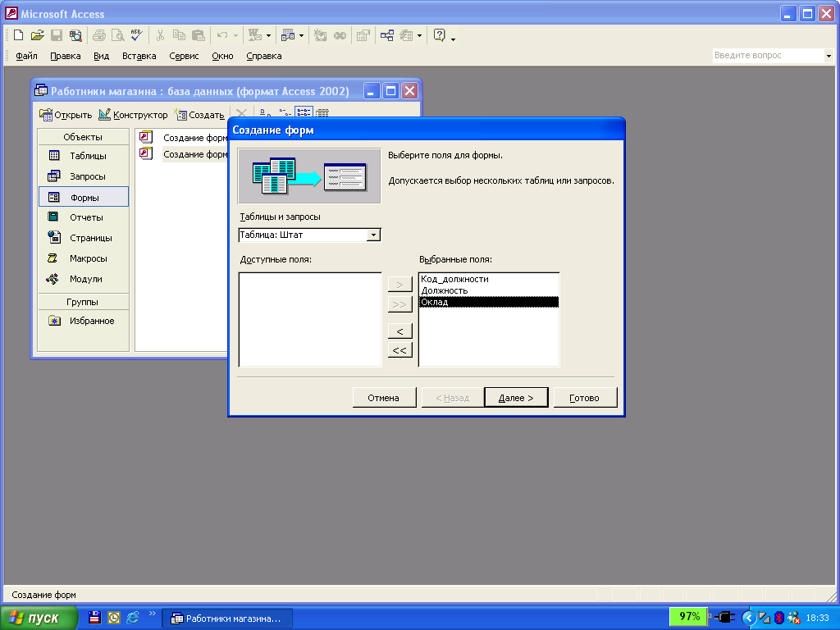Switch database window to details view icon
840x630 pixels.
pos(322,112)
